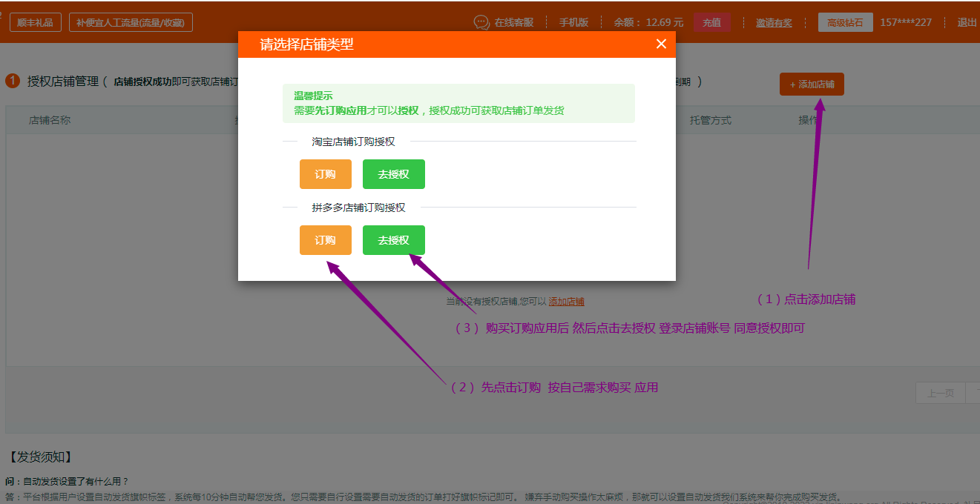Click 订购 under 淘宝店铺订购授权

pos(325,174)
